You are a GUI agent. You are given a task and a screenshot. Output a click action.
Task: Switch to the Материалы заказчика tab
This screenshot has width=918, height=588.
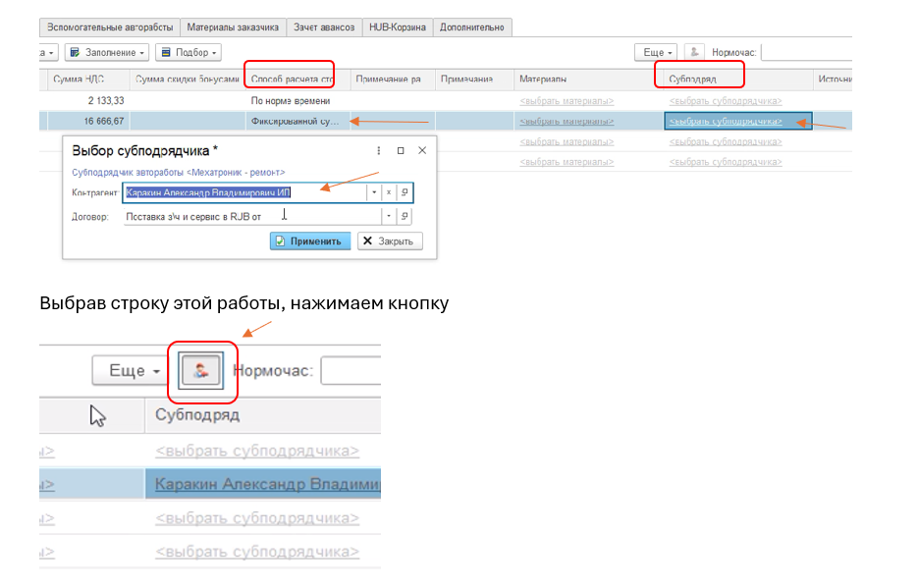[x=234, y=27]
